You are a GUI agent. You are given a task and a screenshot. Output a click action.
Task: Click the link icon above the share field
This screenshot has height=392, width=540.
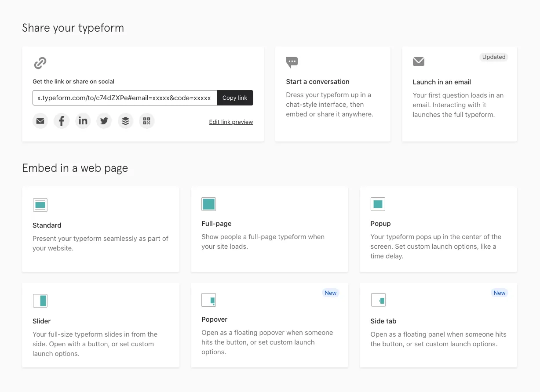pyautogui.click(x=40, y=62)
